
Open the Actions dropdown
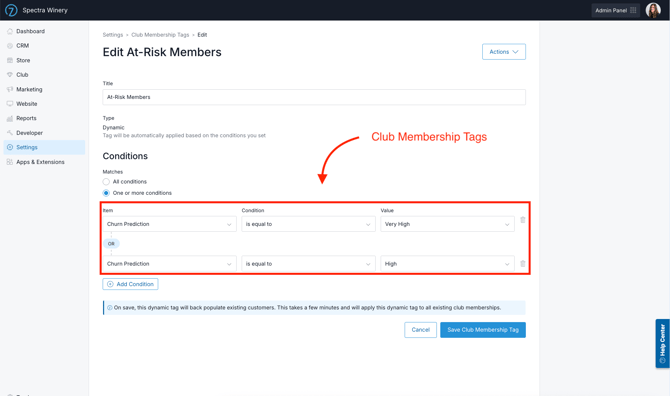point(504,52)
